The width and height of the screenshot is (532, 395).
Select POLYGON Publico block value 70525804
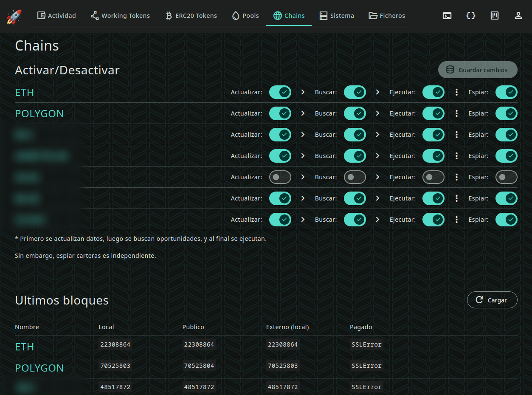coord(199,366)
